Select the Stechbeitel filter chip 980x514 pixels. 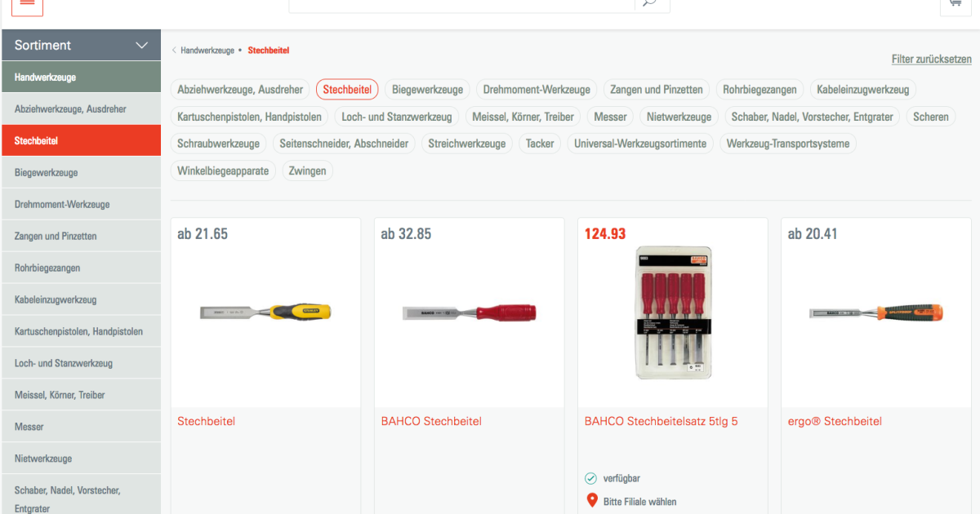coord(347,90)
